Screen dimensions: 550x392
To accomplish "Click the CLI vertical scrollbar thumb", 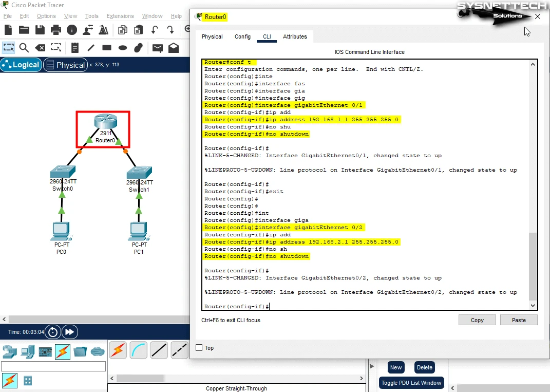I will coord(532,266).
